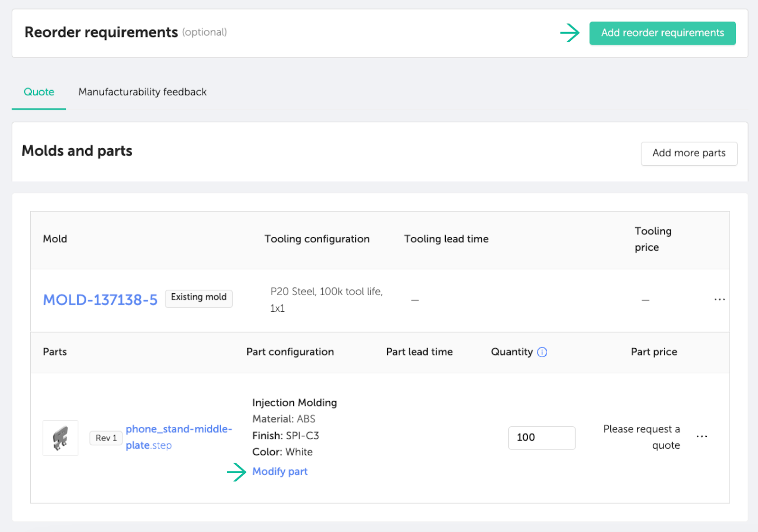Click the Part lead time column header

pos(419,352)
